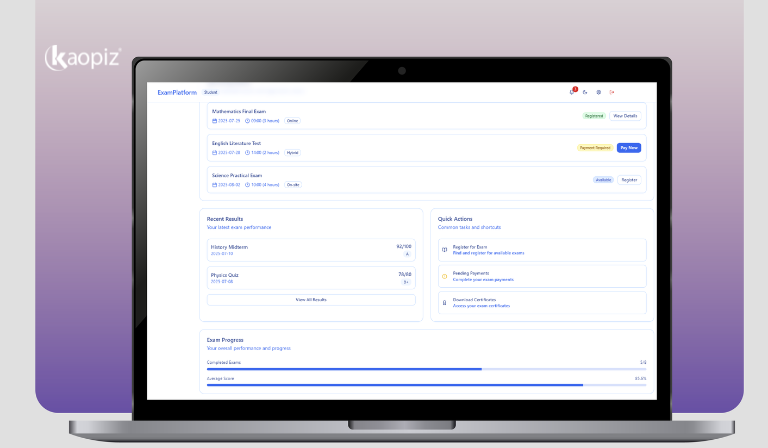Click the calendar icon on English Literature Test row
Image resolution: width=768 pixels, height=448 pixels.
tap(214, 153)
